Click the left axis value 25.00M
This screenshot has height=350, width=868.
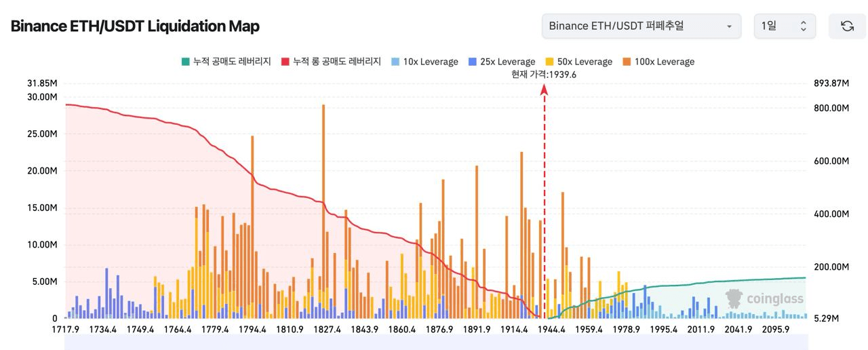[42, 134]
